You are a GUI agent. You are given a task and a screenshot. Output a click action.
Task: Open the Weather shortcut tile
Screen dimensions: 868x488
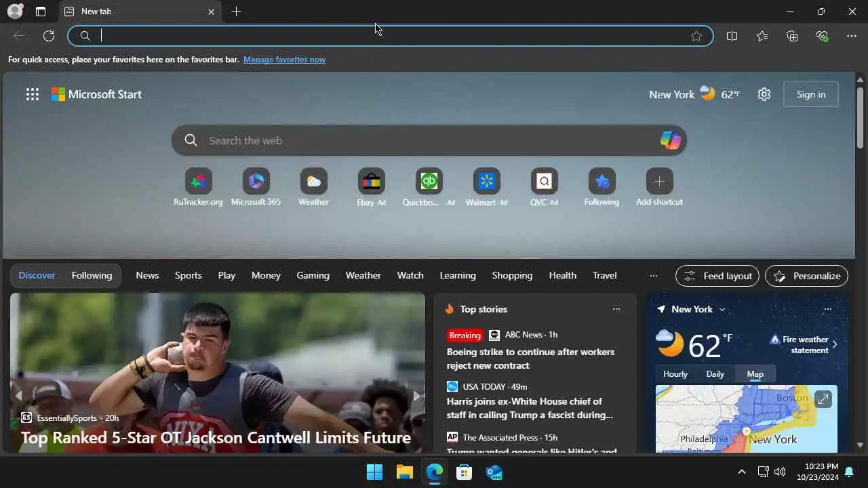[313, 188]
